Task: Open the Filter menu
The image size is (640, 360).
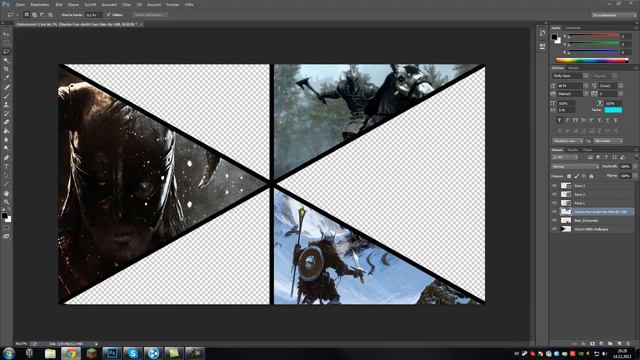Action: click(x=127, y=4)
